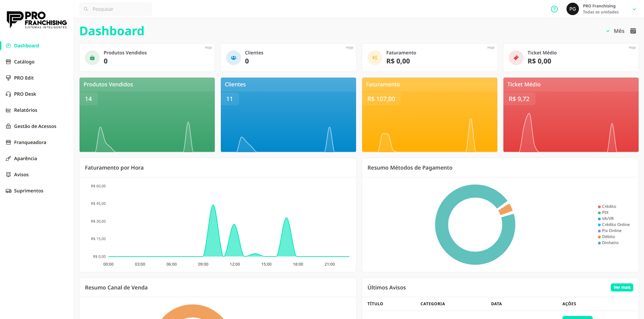The width and height of the screenshot is (644, 319).
Task: Click the Faturamento R$ currency icon
Action: [x=375, y=58]
